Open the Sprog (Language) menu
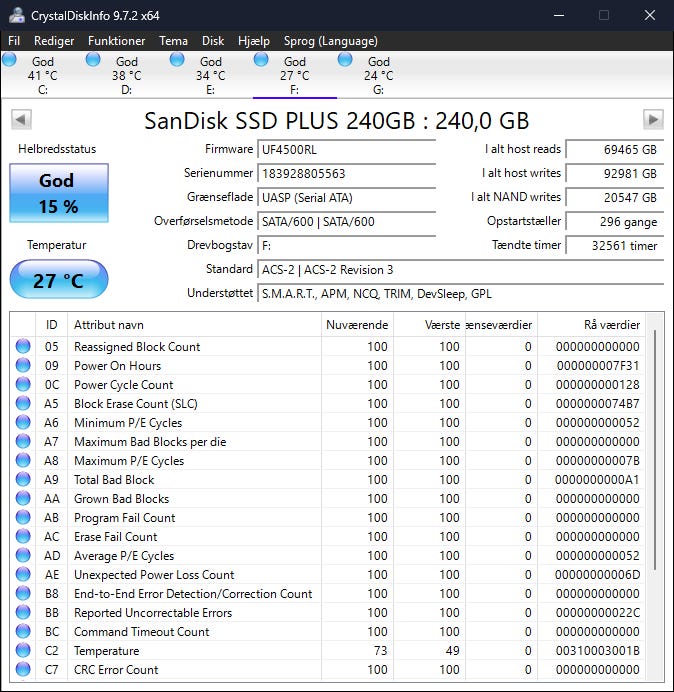This screenshot has height=692, width=674. (x=331, y=41)
